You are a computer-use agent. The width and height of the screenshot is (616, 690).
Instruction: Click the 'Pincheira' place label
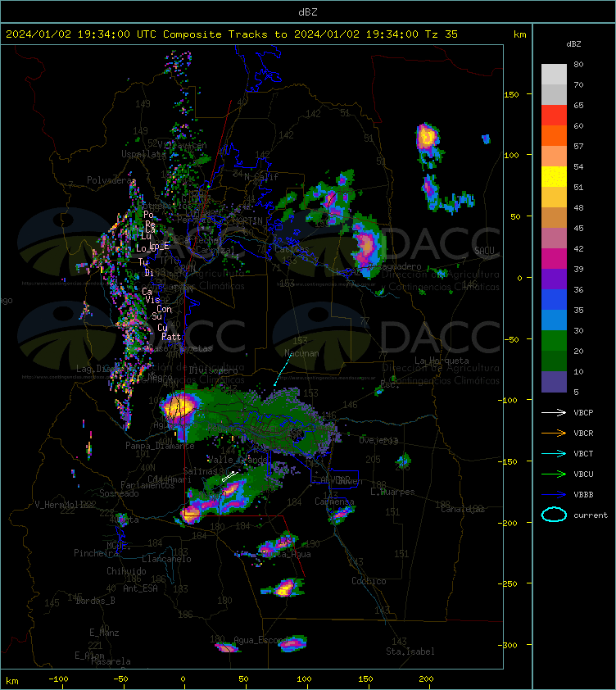[x=96, y=552]
